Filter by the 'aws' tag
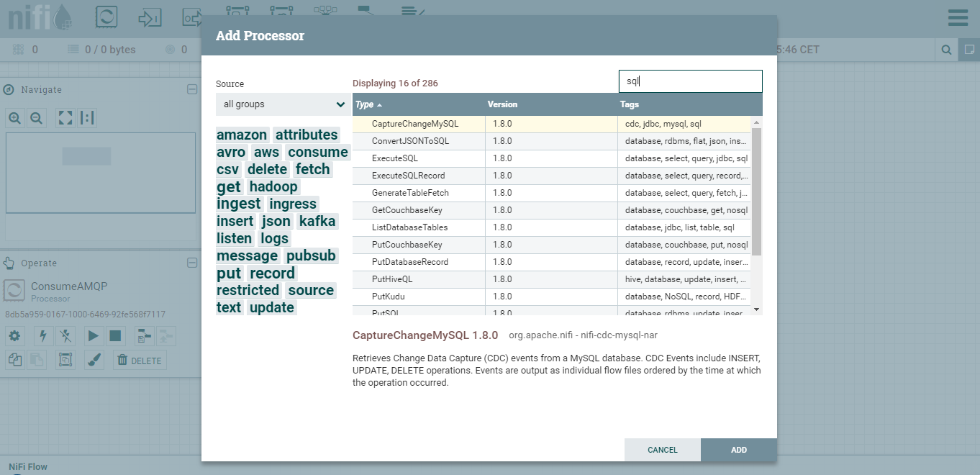Screen dimensions: 980x475 pyautogui.click(x=266, y=152)
